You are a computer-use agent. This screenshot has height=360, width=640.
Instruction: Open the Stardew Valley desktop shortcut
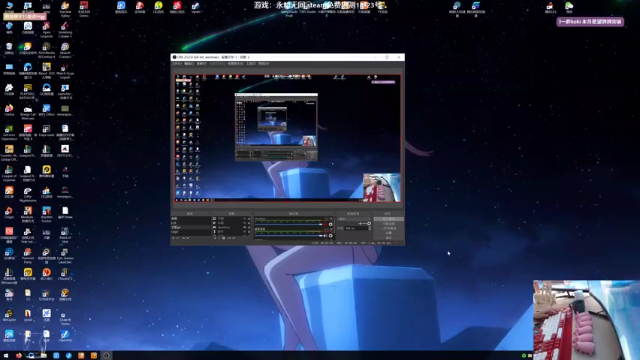pyautogui.click(x=65, y=8)
